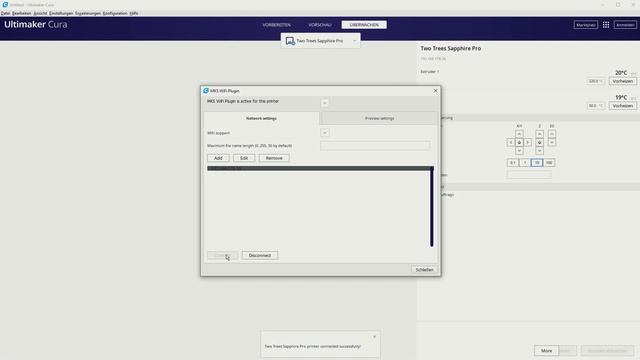Switch to the Vorbereiten stage

tap(277, 25)
